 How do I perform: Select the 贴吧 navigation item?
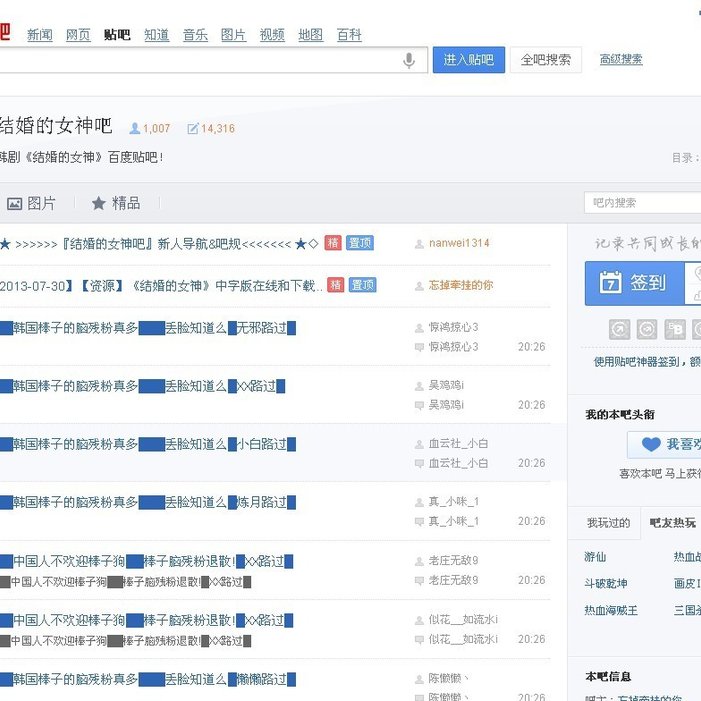click(x=117, y=34)
